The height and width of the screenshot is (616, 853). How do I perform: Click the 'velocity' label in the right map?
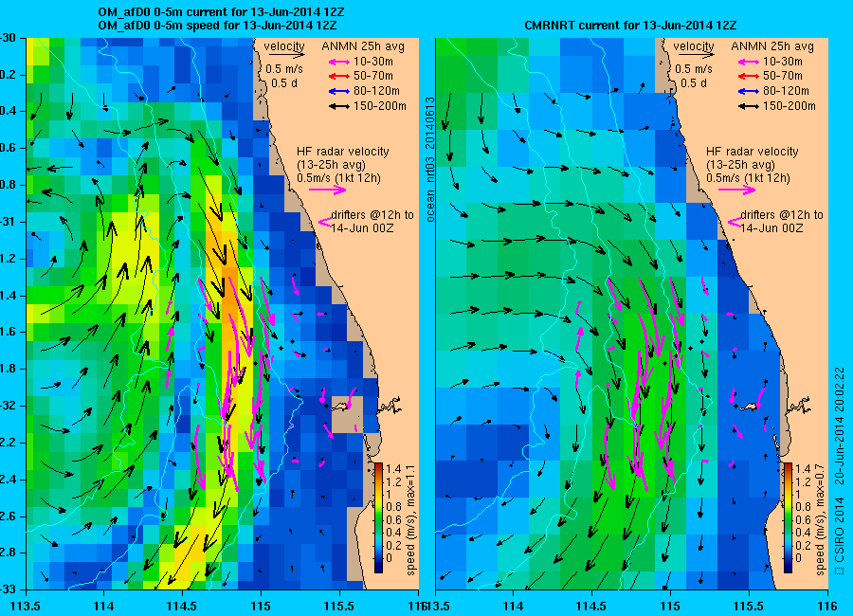click(694, 46)
